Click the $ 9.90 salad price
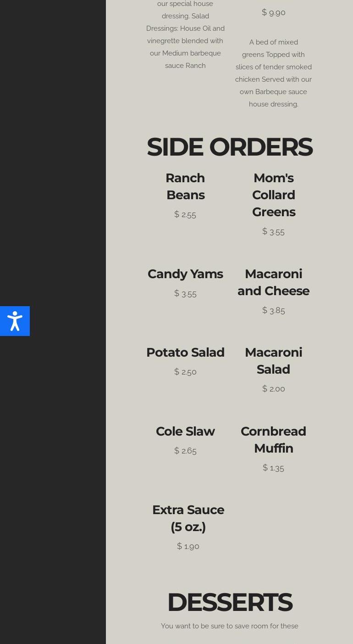The height and width of the screenshot is (644, 353). tap(273, 12)
